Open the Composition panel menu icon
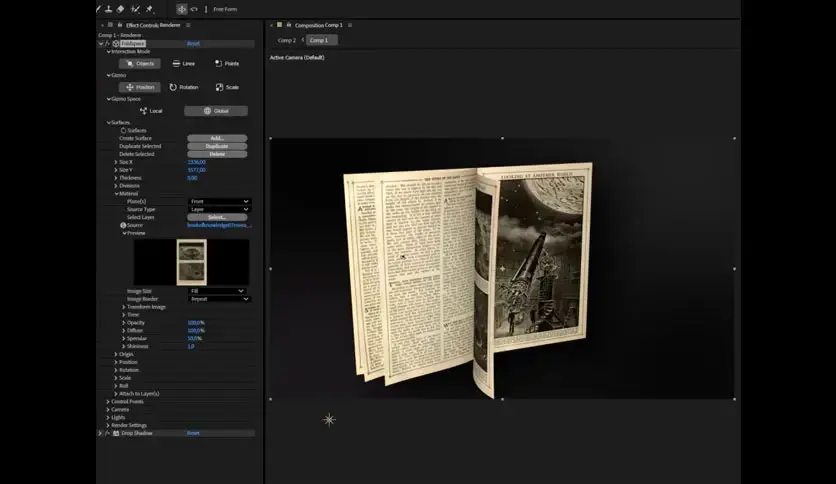This screenshot has width=836, height=484. (350, 25)
